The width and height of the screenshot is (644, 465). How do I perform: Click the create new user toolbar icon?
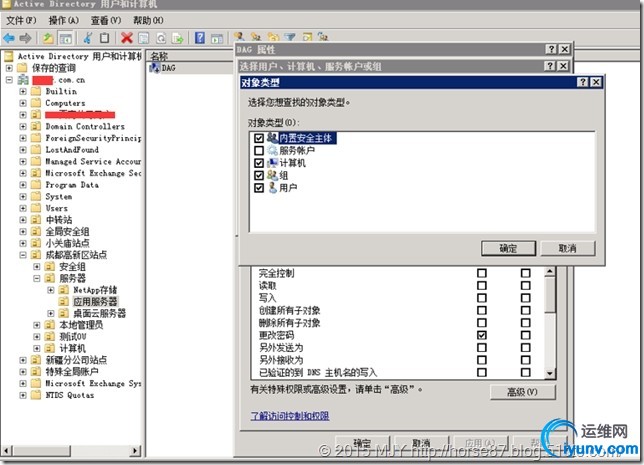[x=239, y=36]
